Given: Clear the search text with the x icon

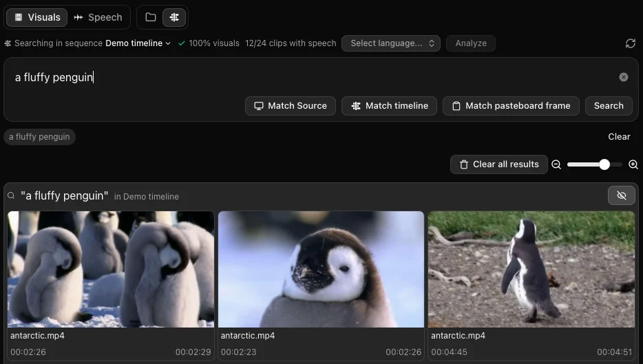Looking at the screenshot, I should [x=623, y=77].
